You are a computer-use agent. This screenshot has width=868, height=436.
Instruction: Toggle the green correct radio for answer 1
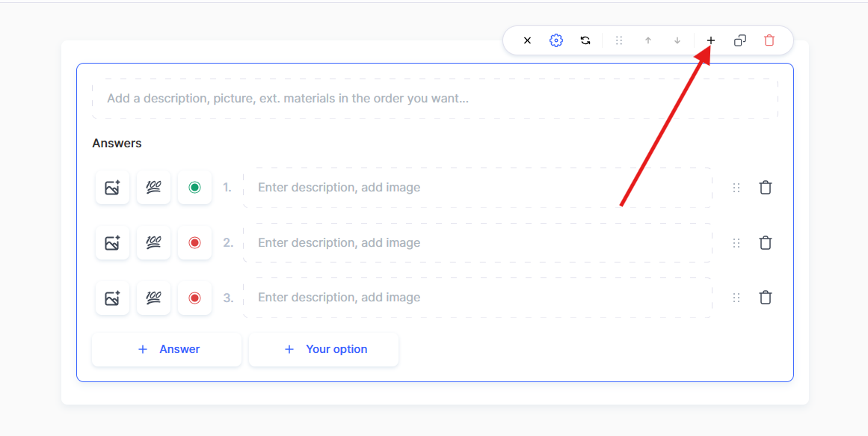pos(194,188)
